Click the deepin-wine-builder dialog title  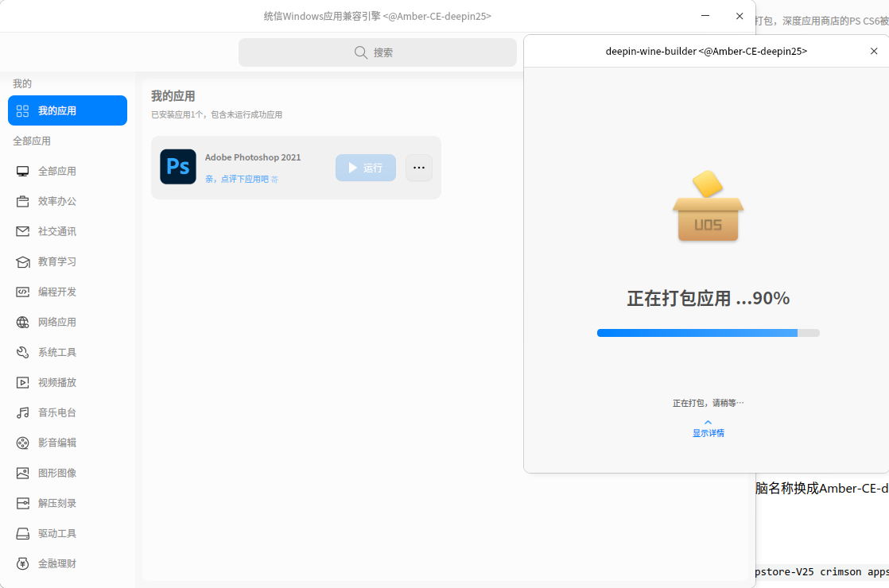[706, 51]
